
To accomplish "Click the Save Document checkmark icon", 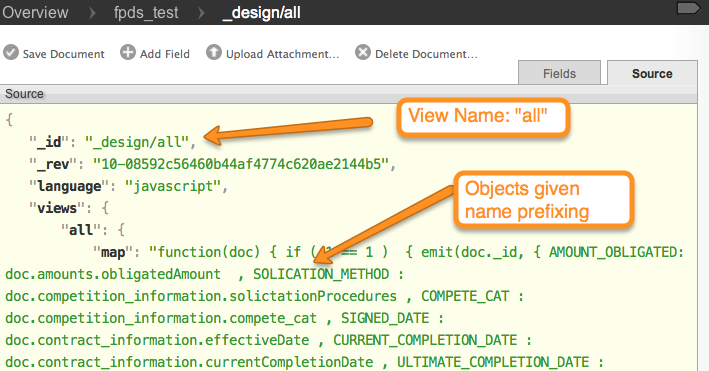I will pyautogui.click(x=11, y=52).
